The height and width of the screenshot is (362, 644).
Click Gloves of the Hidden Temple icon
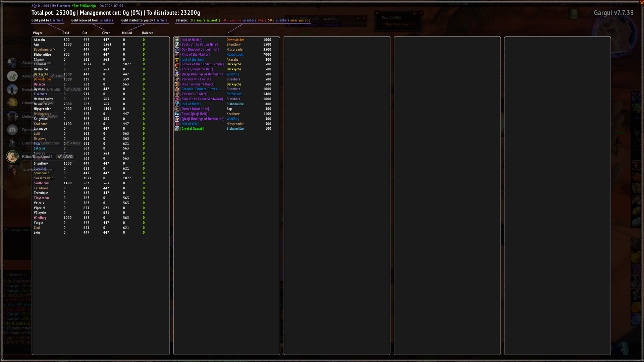click(x=177, y=64)
